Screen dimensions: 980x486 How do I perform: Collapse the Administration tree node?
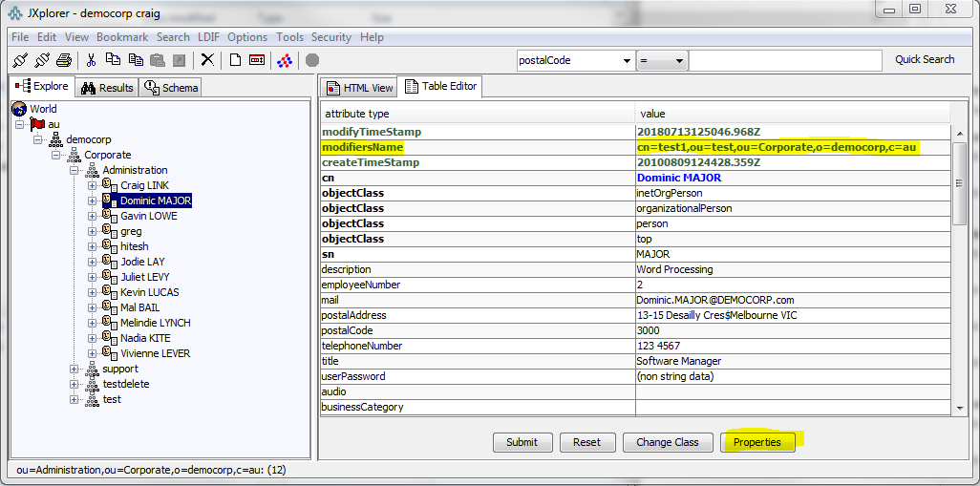(x=75, y=171)
